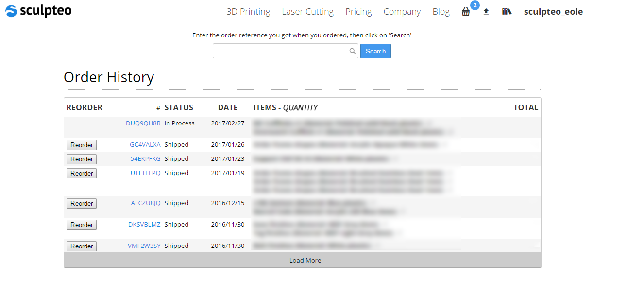Viewport: 644px width, 281px height.
Task: Open the Laser Cutting menu
Action: [x=308, y=12]
